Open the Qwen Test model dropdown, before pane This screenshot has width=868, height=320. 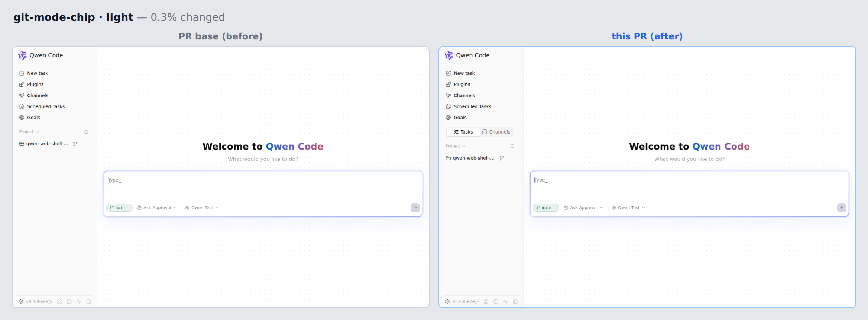tap(202, 208)
